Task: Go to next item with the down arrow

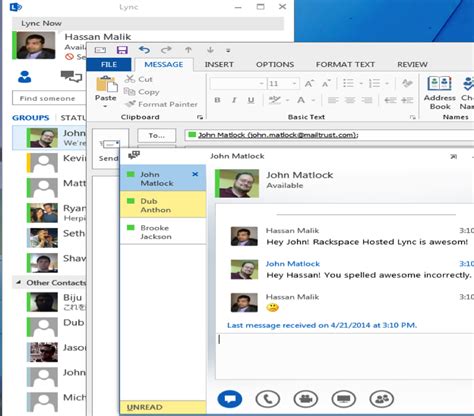Action: [x=210, y=50]
